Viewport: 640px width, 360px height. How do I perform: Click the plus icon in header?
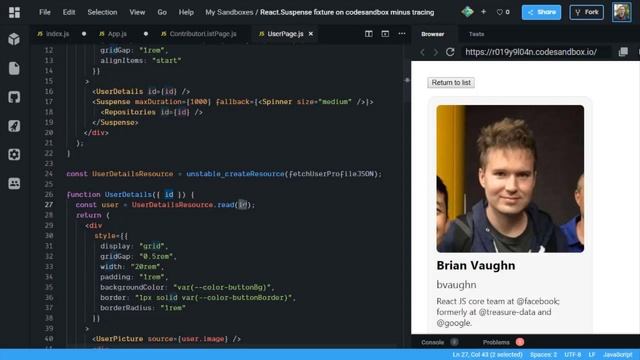pyautogui.click(x=483, y=12)
